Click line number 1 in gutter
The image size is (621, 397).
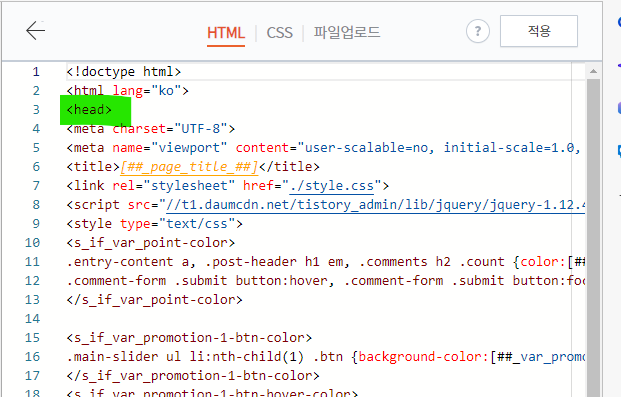[36, 72]
